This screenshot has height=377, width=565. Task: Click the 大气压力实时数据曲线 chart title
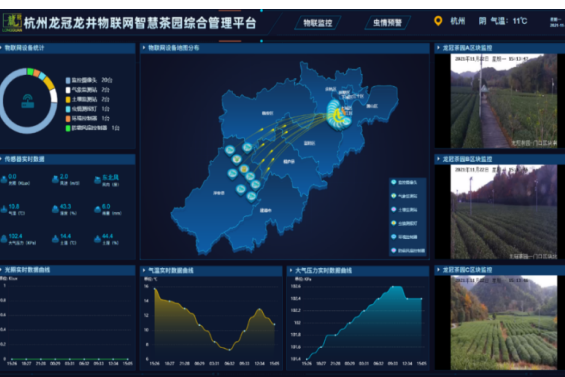coord(323,270)
